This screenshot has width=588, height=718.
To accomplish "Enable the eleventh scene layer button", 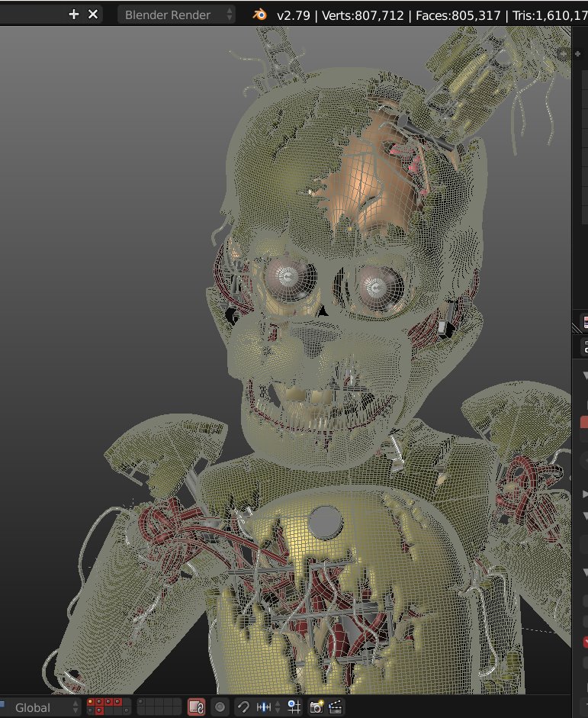I will coord(141,701).
